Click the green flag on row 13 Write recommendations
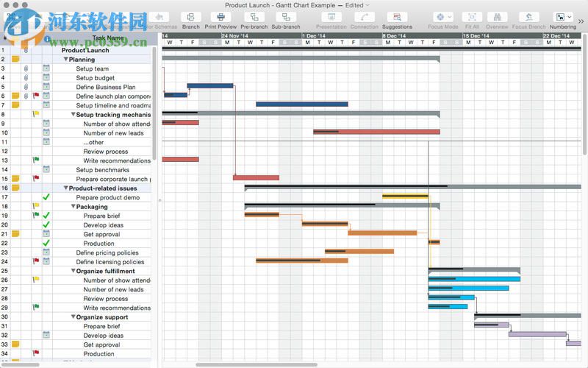 (x=36, y=160)
